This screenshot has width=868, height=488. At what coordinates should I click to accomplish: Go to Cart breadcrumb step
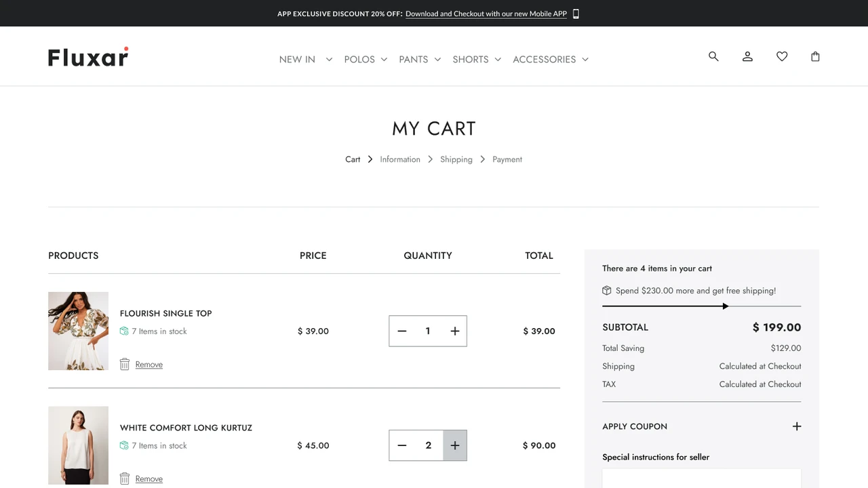click(353, 159)
